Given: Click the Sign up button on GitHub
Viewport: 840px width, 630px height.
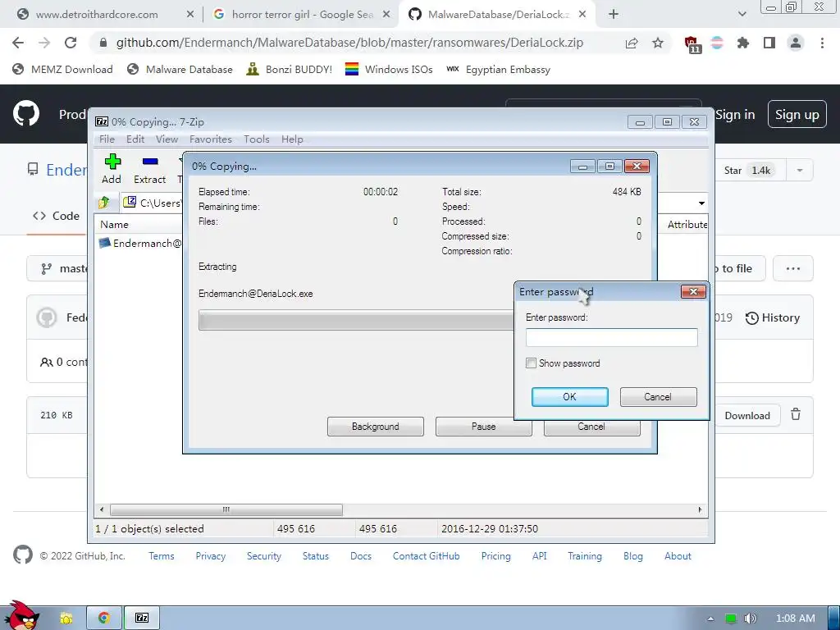Looking at the screenshot, I should (x=797, y=115).
